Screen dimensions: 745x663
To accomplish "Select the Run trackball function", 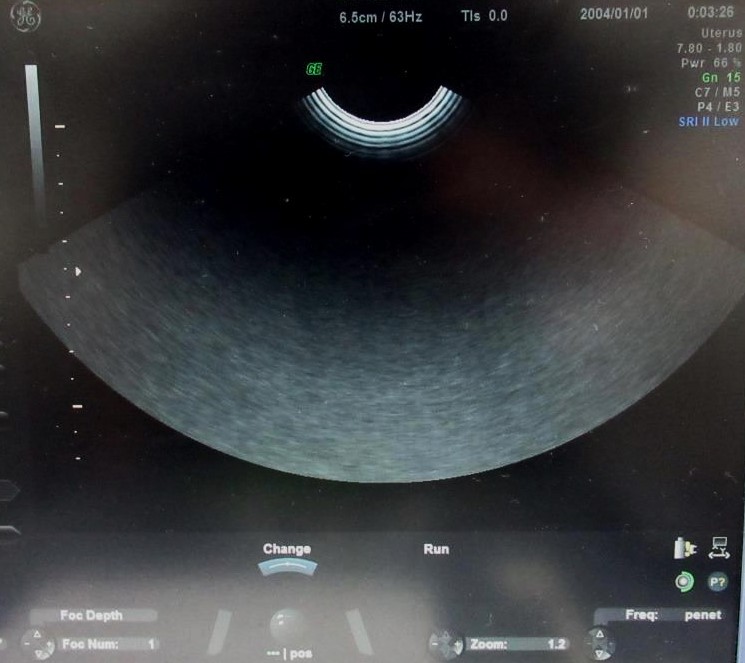I will [x=436, y=549].
